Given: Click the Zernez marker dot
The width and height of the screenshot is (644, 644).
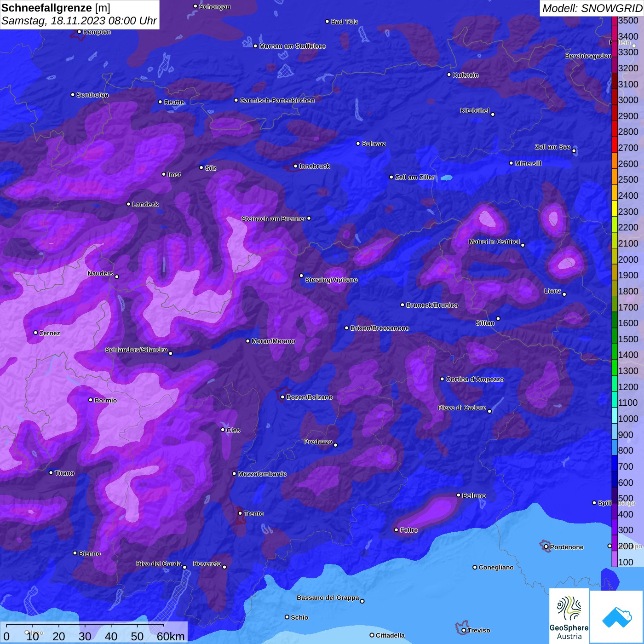Looking at the screenshot, I should click(x=36, y=333).
